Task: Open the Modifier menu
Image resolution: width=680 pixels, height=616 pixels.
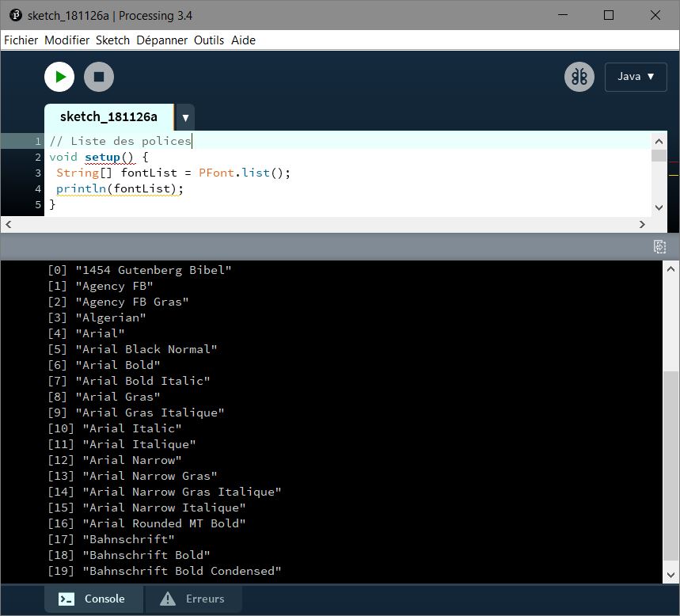Action: pyautogui.click(x=67, y=40)
